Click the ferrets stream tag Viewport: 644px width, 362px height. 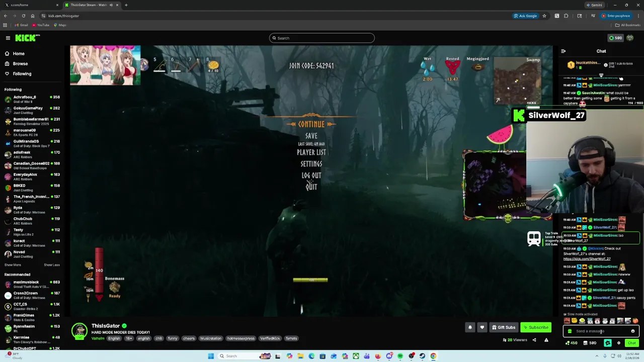click(291, 338)
